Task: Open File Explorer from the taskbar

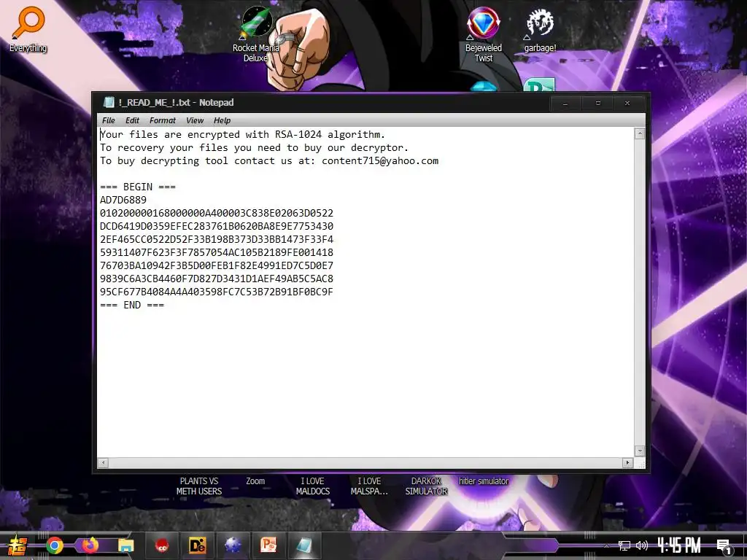Action: click(125, 545)
